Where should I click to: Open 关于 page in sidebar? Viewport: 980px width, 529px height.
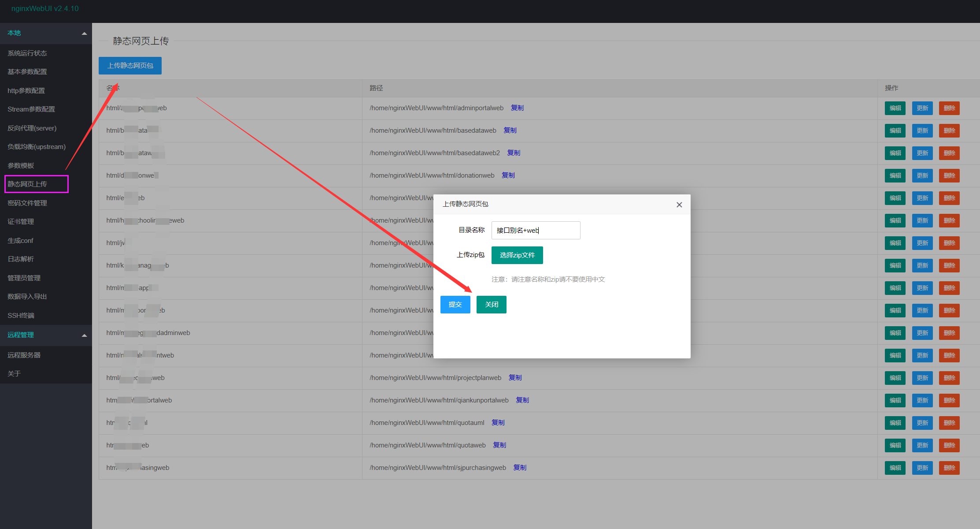(14, 374)
